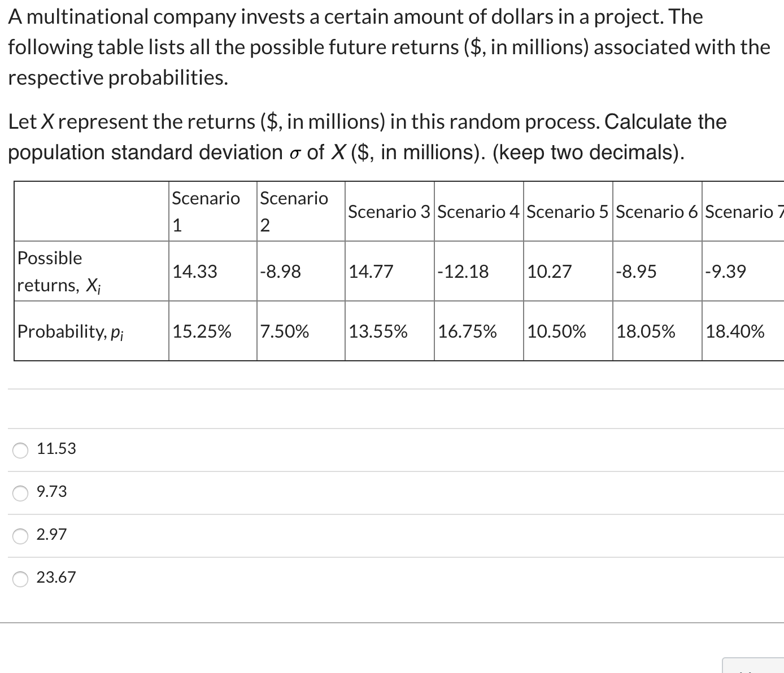Click the -8.98 return value cell
Viewport: 784px width, 673px height.
(x=281, y=272)
